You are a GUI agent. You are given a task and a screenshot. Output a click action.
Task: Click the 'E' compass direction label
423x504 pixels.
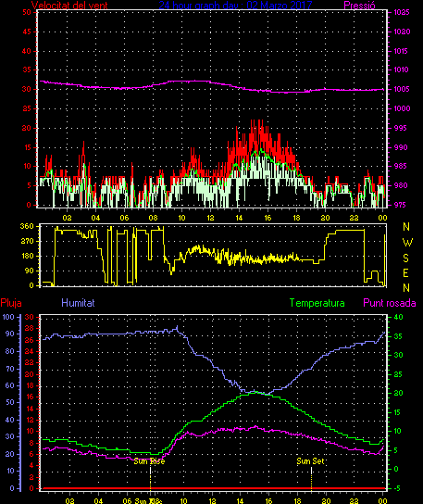coord(406,273)
